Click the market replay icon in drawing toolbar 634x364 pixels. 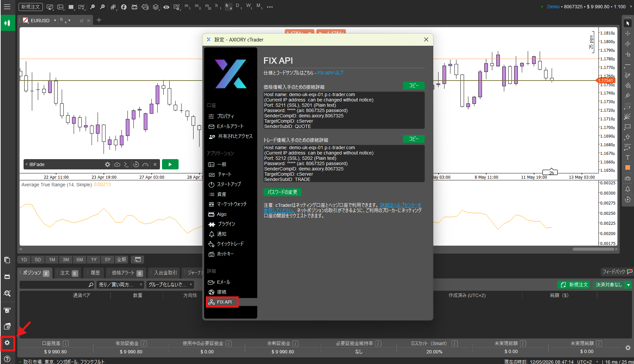pyautogui.click(x=628, y=199)
